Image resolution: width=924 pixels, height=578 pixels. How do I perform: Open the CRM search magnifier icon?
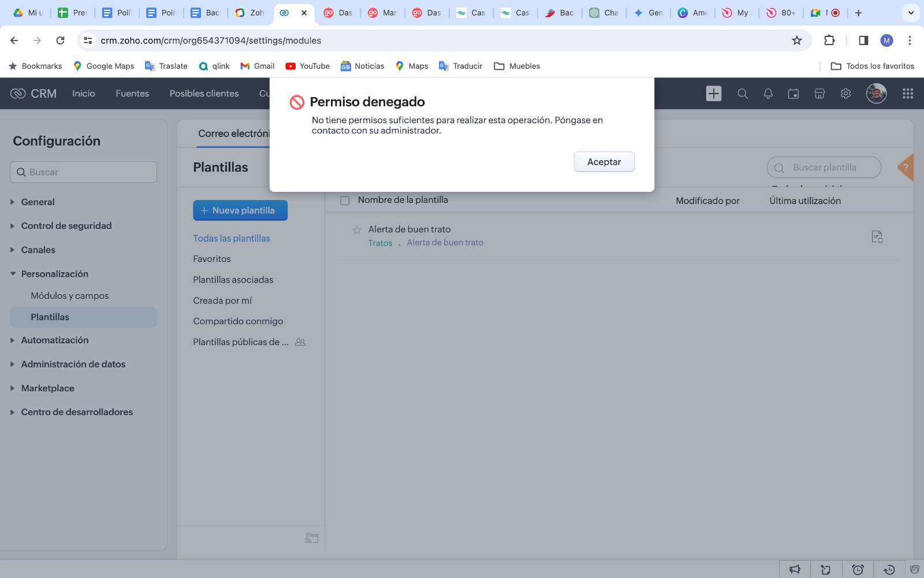743,94
